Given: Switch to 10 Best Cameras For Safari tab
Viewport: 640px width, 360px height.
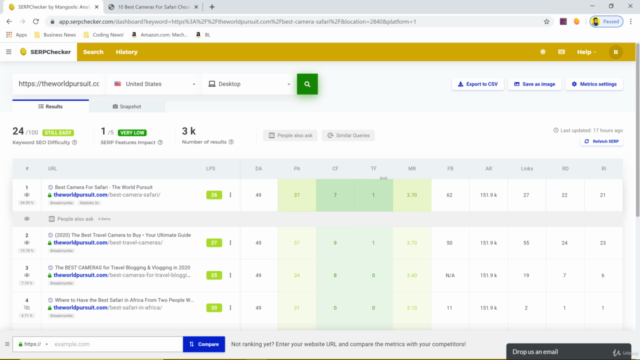Looking at the screenshot, I should 153,7.
